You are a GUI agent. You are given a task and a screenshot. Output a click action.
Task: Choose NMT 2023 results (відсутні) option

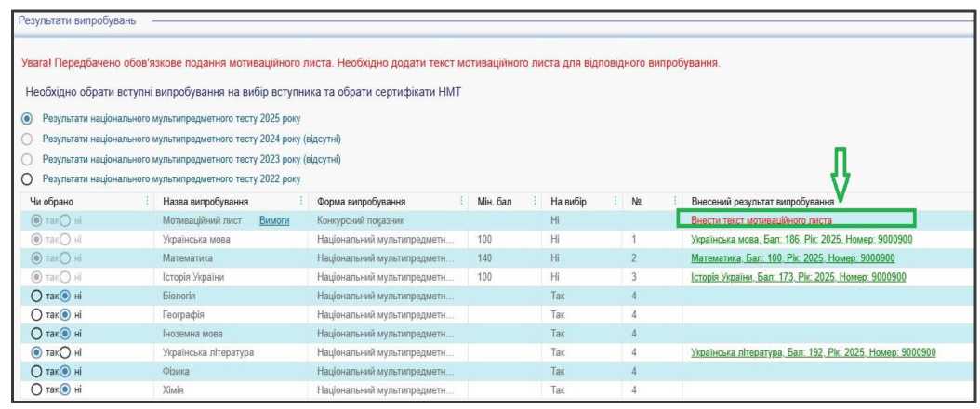(x=27, y=159)
